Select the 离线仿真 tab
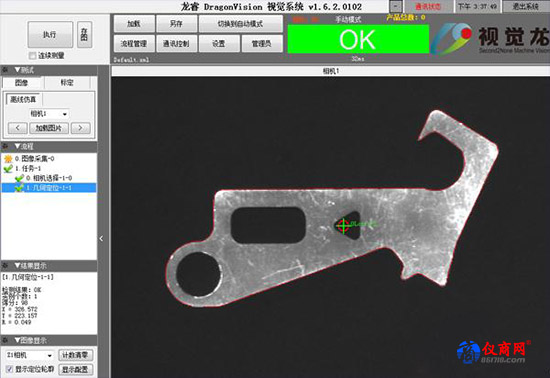The height and width of the screenshot is (378, 550). pos(23,100)
